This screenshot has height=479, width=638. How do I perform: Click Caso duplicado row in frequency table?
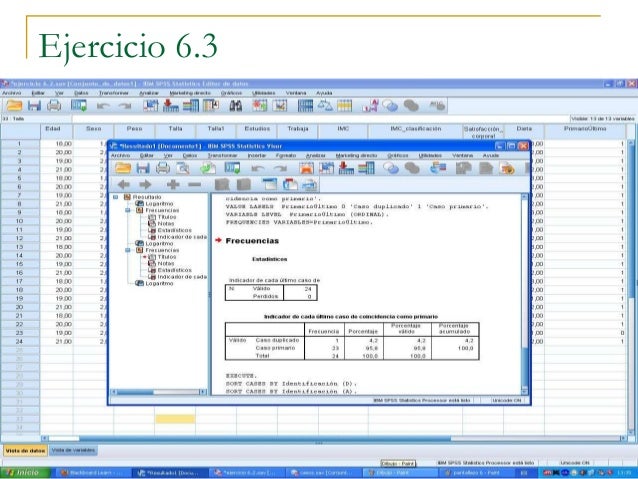click(x=352, y=340)
